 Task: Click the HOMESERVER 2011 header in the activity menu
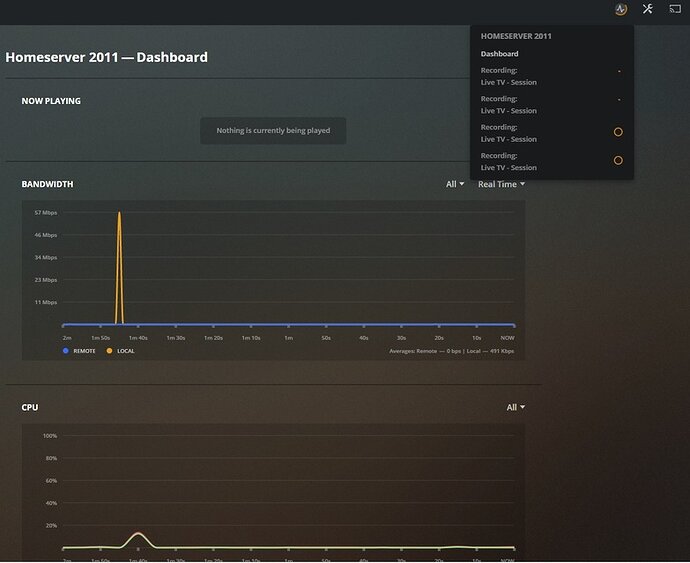point(516,36)
